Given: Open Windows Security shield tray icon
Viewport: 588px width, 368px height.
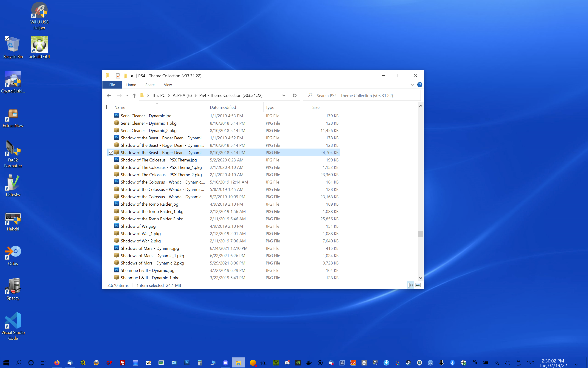Looking at the screenshot, I should [x=463, y=363].
